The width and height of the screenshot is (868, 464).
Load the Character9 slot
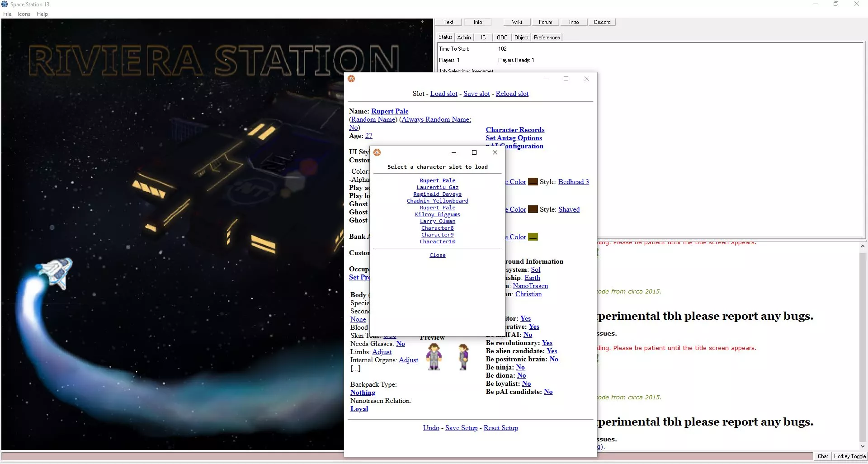coord(438,235)
